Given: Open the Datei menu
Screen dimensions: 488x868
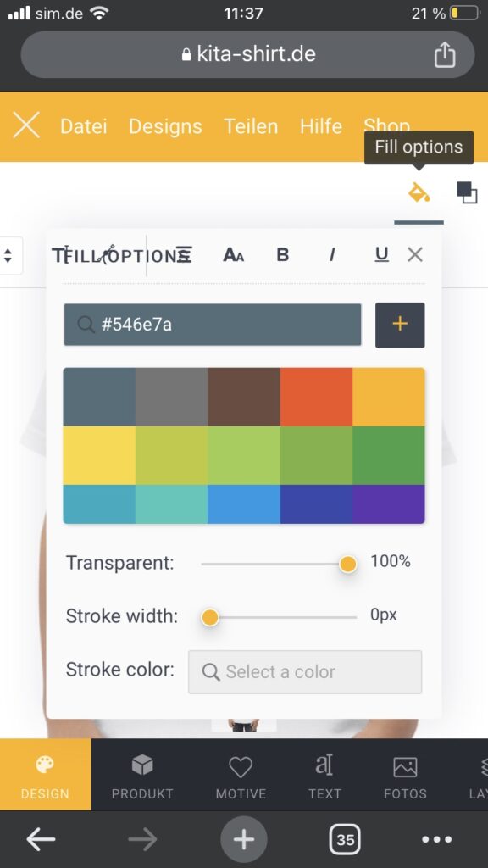Looking at the screenshot, I should [84, 126].
